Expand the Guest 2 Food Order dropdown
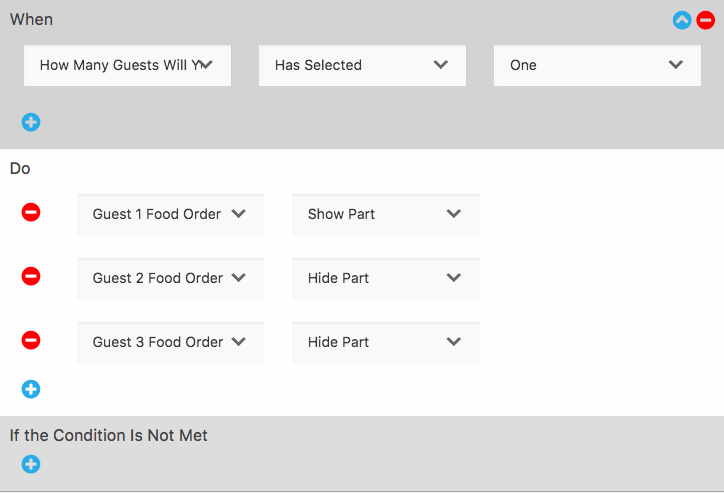Viewport: 724px width, 493px height. click(170, 278)
